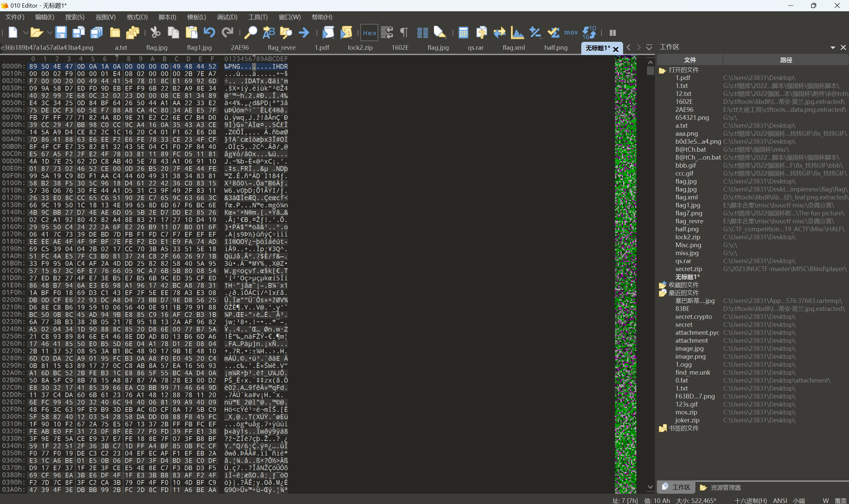Toggle whitespace display with the pilcrow icon
This screenshot has height=504, width=849.
coord(404,33)
